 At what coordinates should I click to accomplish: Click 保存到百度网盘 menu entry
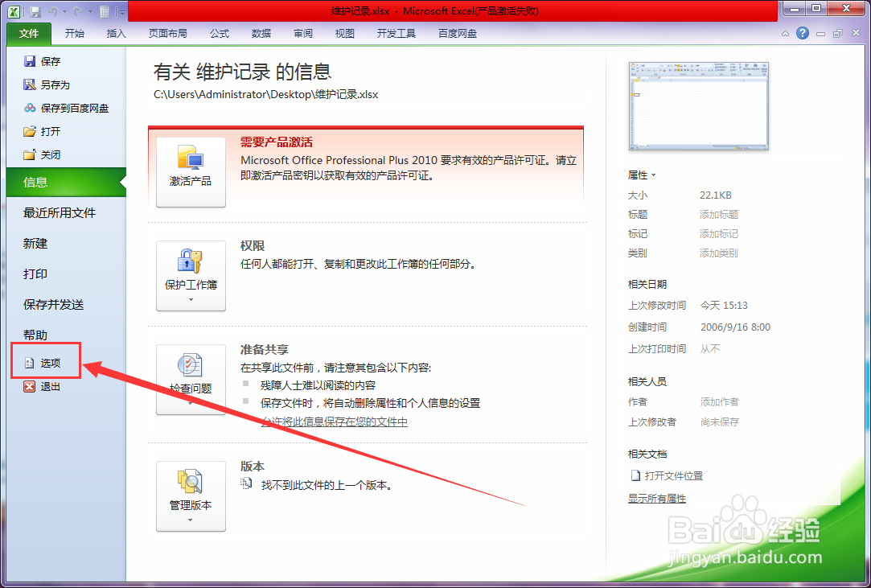[66, 108]
